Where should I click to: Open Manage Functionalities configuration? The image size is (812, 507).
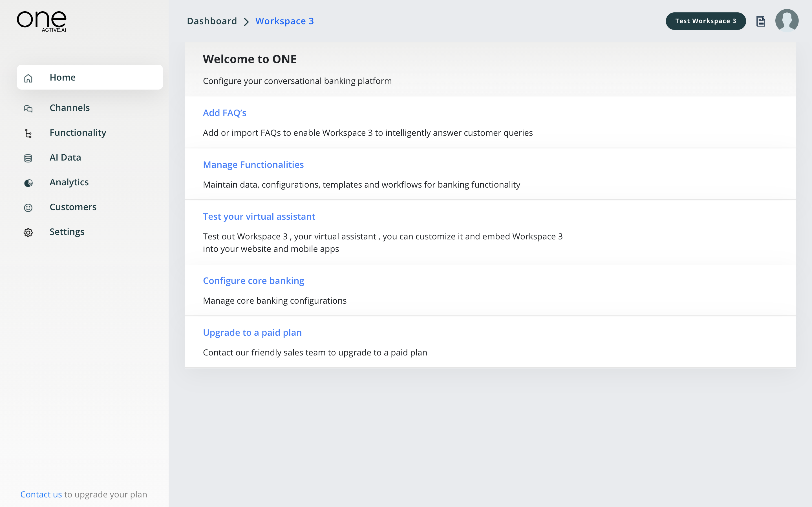coord(253,164)
